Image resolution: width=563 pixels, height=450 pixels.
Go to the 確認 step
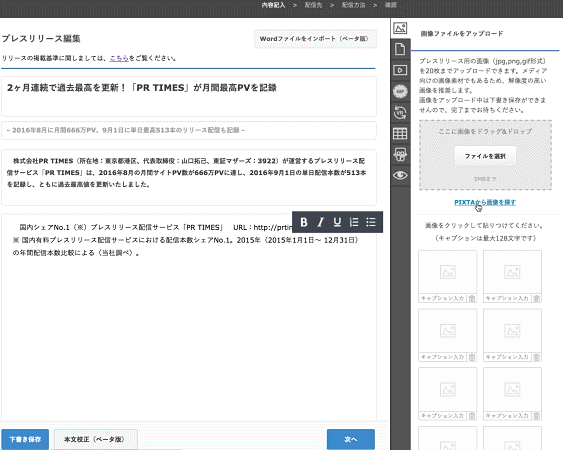tap(391, 5)
